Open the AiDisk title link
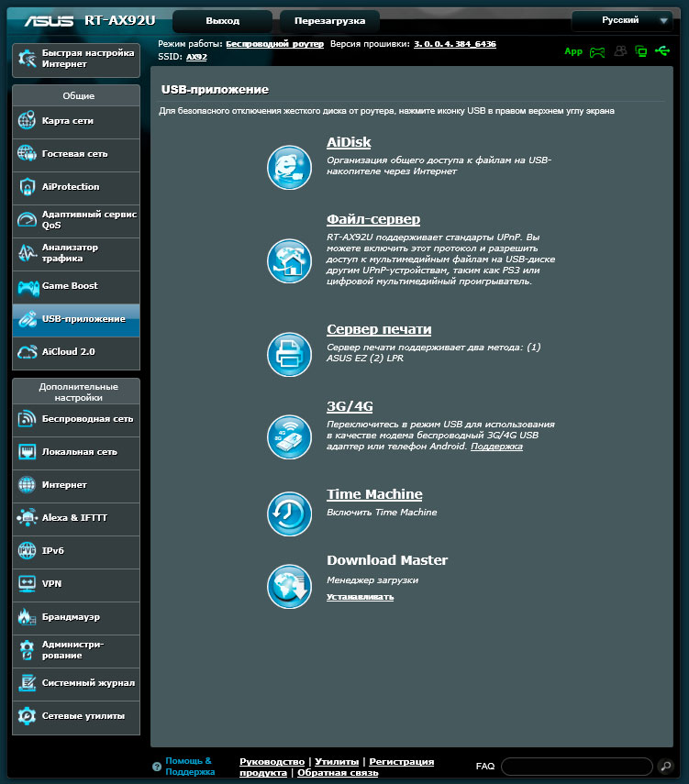Screen dimensions: 689x784 point(349,142)
